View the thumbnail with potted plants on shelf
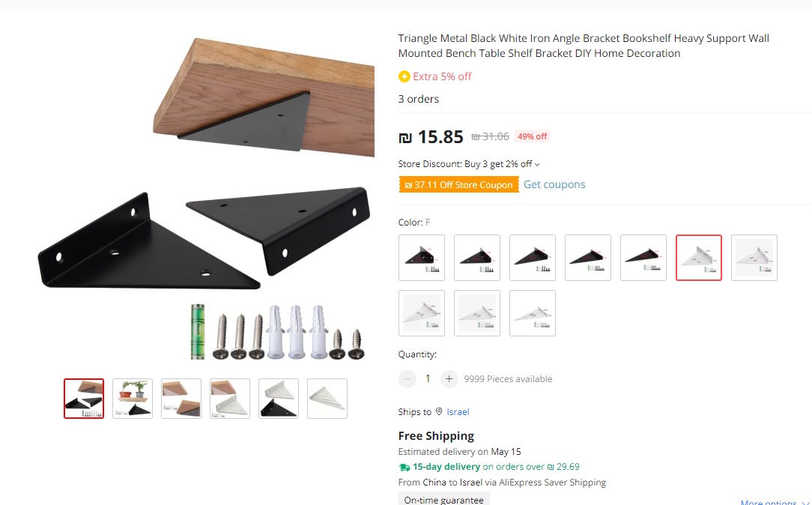Screen dimensions: 812x505 coord(133,399)
